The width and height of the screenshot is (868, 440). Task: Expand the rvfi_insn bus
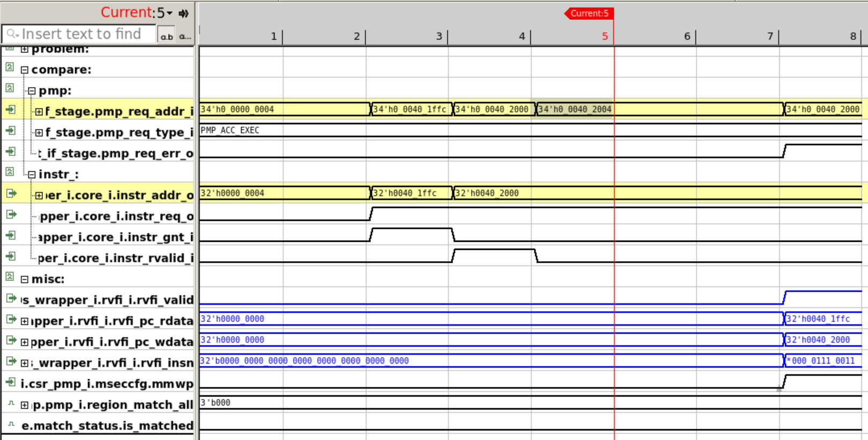point(24,363)
